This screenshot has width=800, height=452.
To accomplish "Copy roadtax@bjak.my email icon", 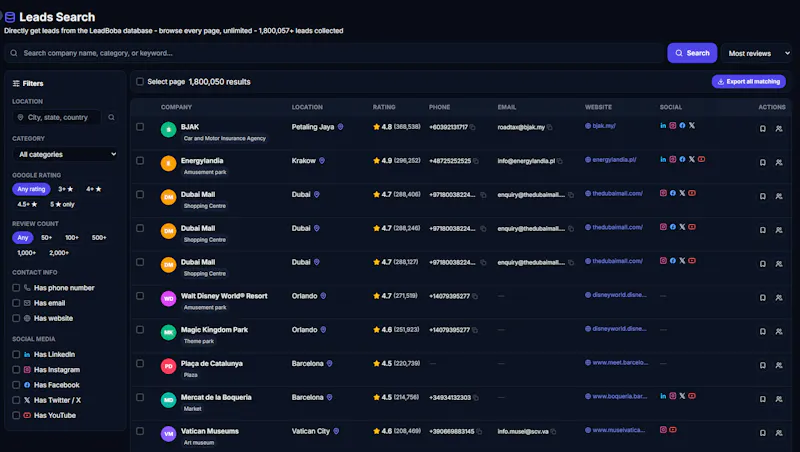I will (549, 127).
